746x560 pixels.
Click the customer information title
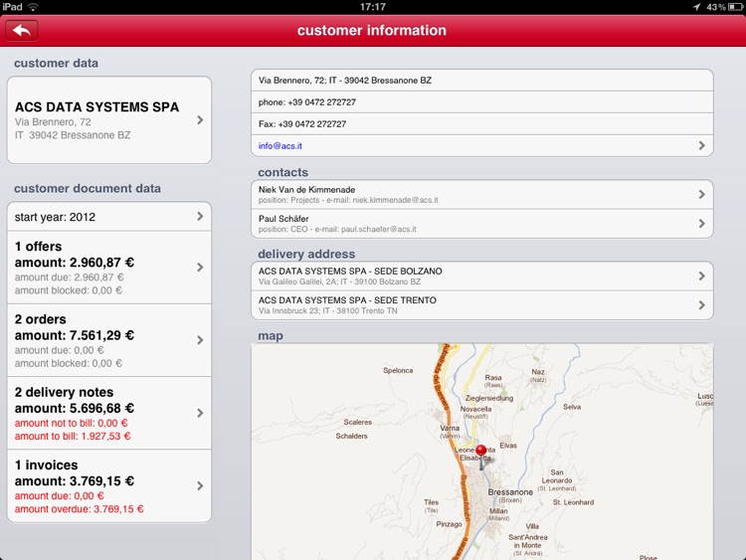[372, 31]
